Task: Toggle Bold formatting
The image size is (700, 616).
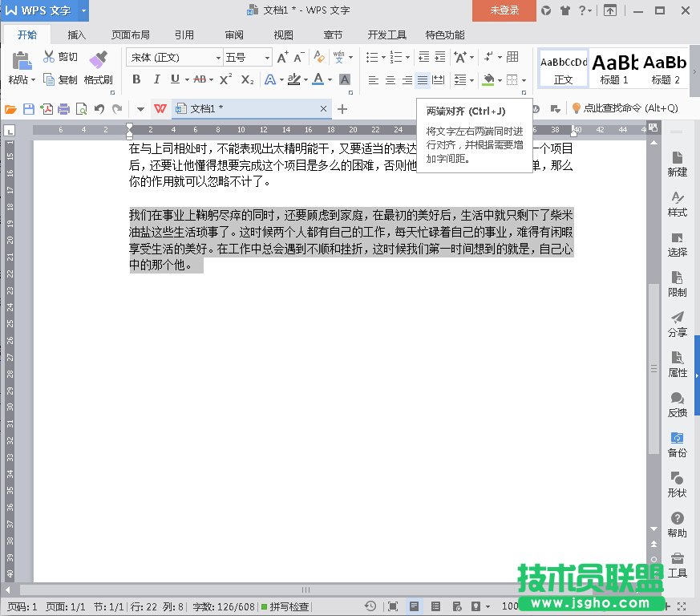Action: pos(136,79)
